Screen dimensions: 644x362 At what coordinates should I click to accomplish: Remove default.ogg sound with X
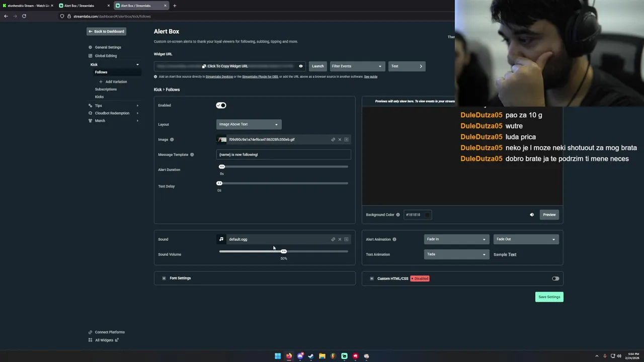pos(340,239)
